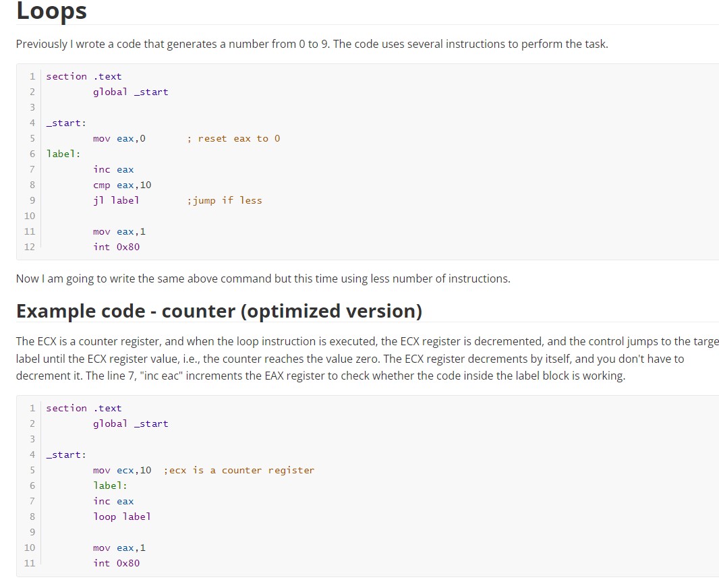Click "mov ecx,10" in optimized code block
Image resolution: width=719 pixels, height=588 pixels.
[122, 470]
